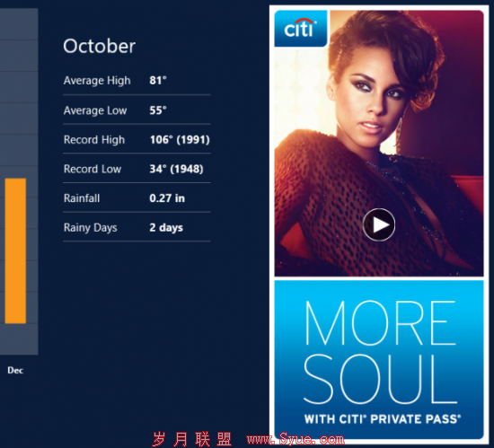Click the Dec month label
Screen dimensions: 494x448
(x=15, y=370)
